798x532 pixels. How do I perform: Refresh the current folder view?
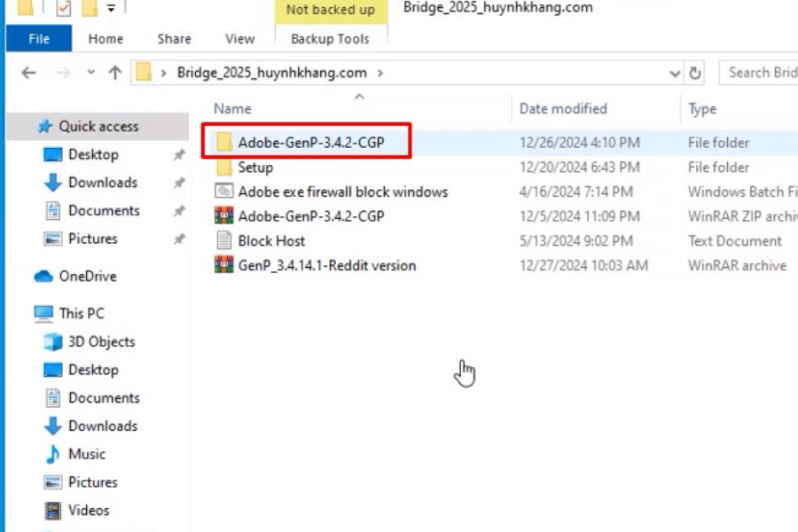(696, 74)
